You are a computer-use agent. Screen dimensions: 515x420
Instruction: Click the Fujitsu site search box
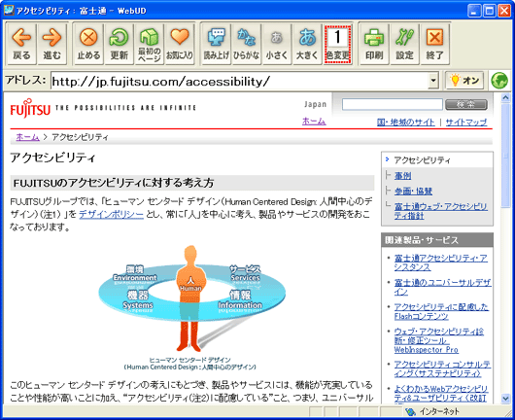point(393,104)
